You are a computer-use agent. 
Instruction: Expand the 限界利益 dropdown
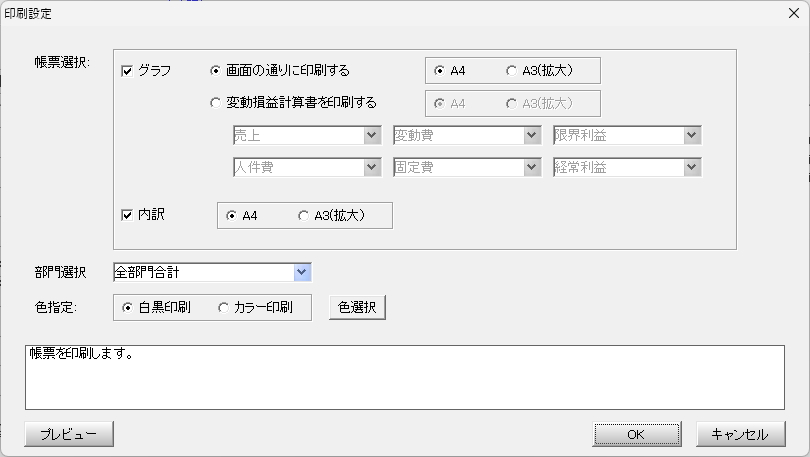[x=692, y=135]
